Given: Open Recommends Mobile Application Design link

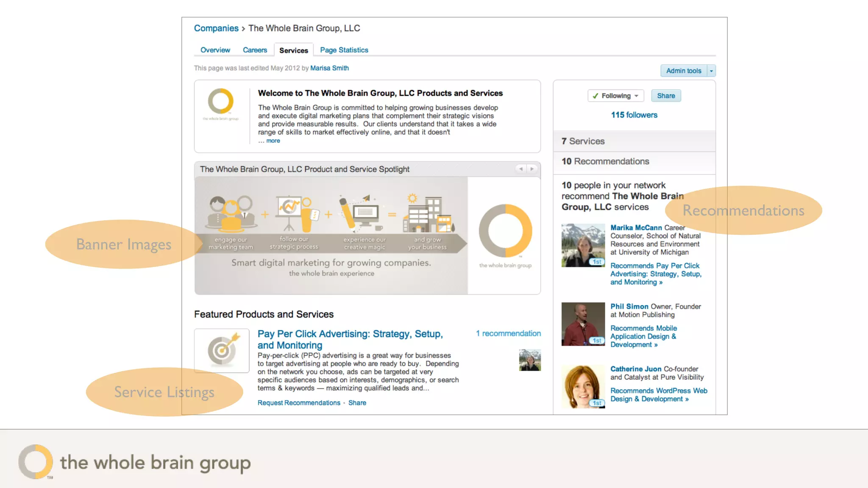Looking at the screenshot, I should coord(643,336).
